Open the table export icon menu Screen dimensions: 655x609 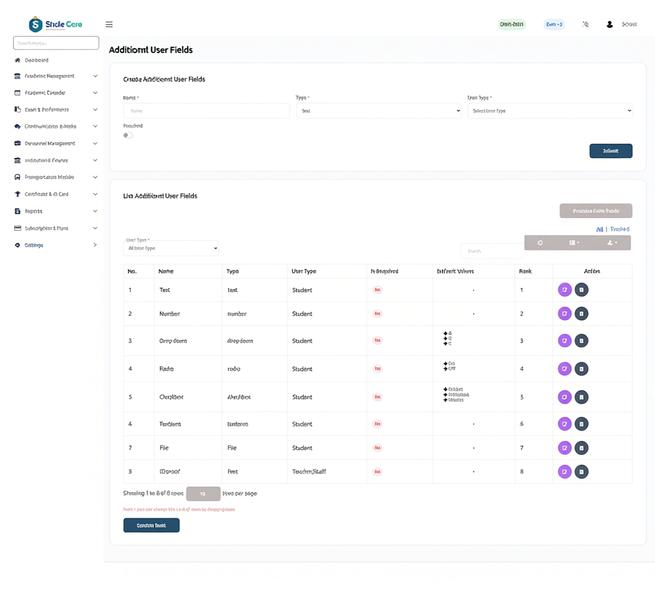click(x=612, y=243)
